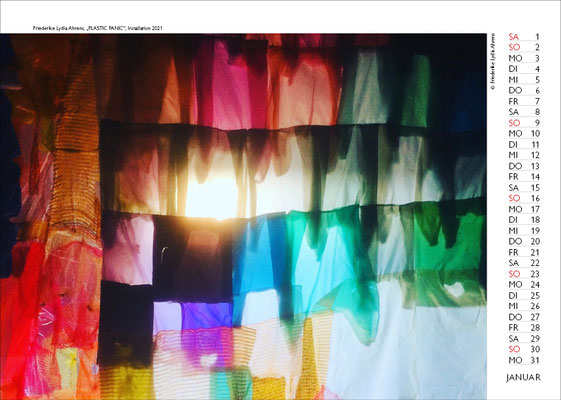Select calendar day FR 21

[524, 253]
